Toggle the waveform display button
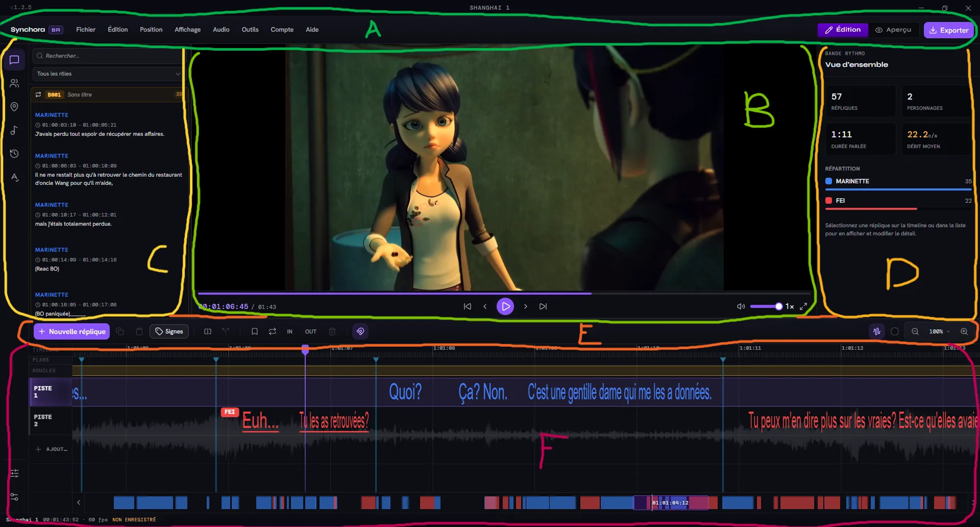The width and height of the screenshot is (980, 527). coord(877,331)
